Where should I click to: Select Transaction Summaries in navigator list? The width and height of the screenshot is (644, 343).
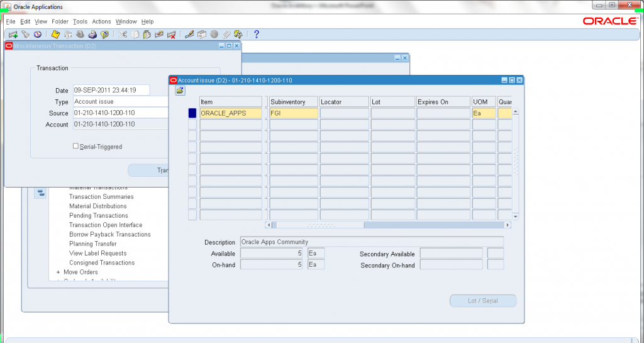(101, 197)
